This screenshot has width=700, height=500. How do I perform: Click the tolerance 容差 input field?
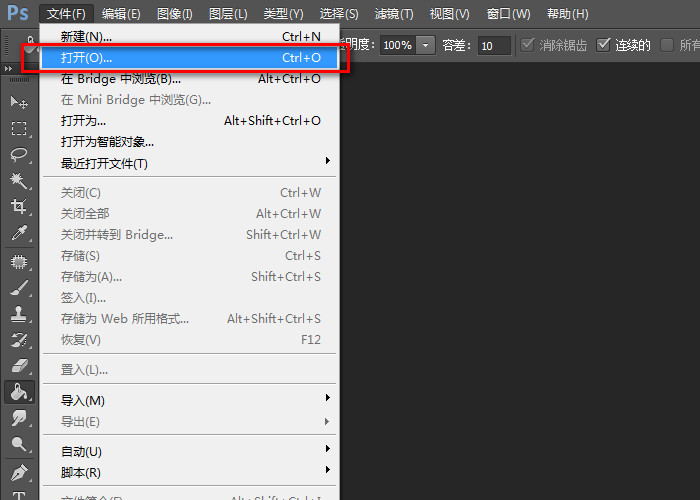pos(494,46)
